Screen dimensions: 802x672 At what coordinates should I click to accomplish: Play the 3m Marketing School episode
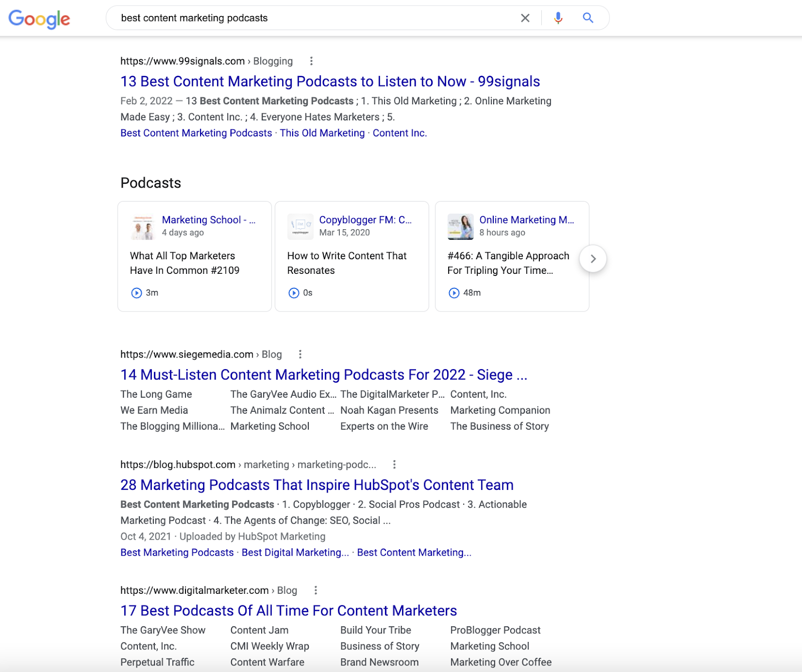[136, 293]
